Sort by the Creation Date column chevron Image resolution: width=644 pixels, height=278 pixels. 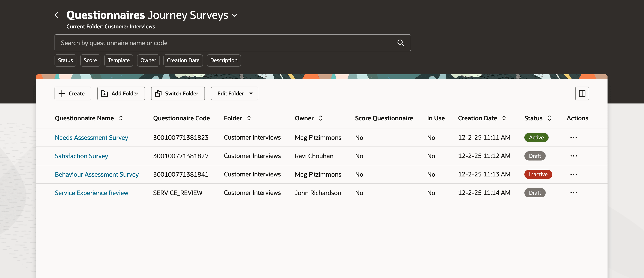pos(504,118)
